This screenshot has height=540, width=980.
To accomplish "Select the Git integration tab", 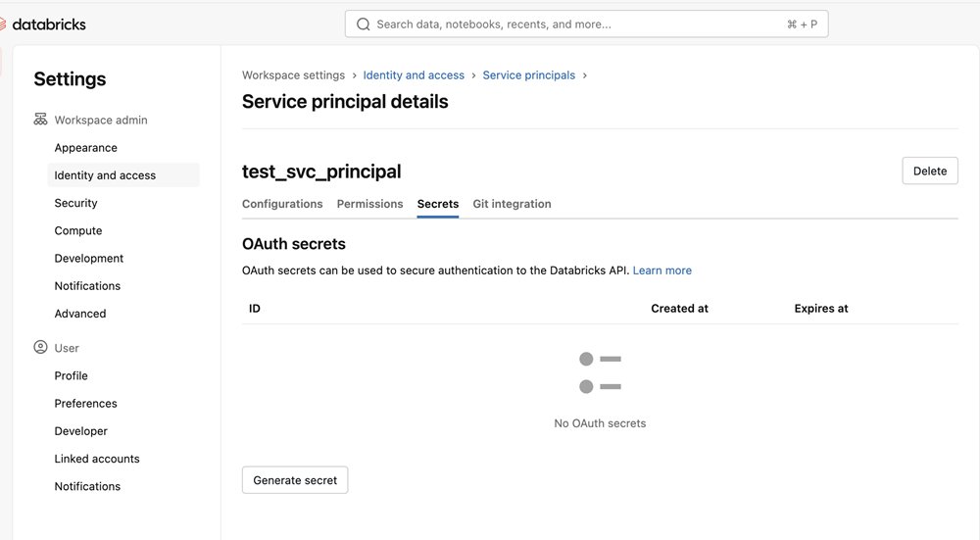I will point(512,204).
